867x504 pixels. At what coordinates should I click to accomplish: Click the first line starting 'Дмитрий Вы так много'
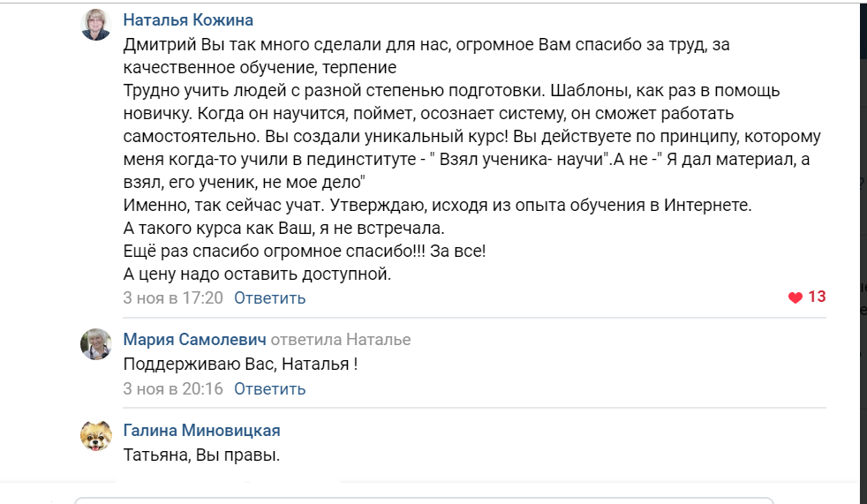pos(426,44)
